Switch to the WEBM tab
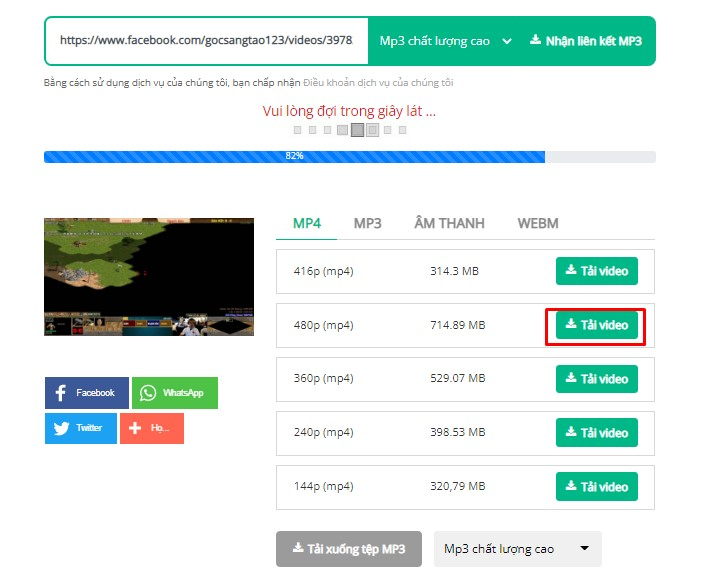The image size is (722, 575). click(538, 224)
